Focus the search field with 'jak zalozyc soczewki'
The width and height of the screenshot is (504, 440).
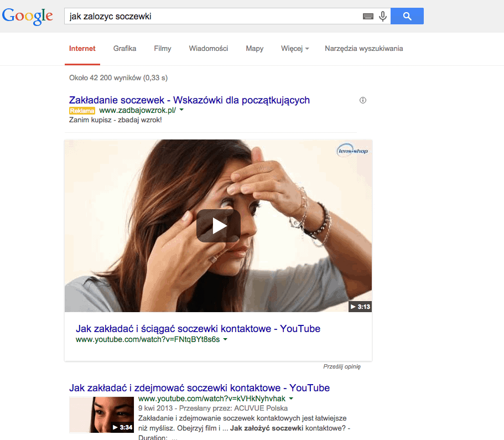point(212,16)
